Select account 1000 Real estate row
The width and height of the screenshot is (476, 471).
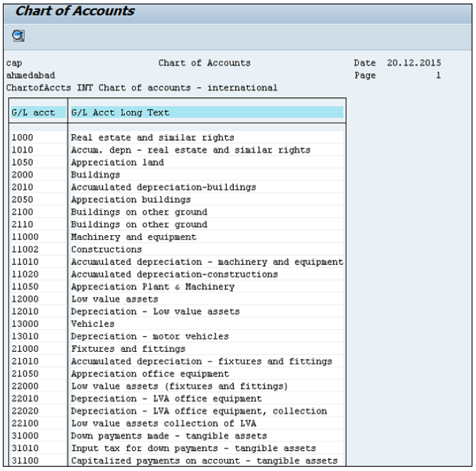click(x=152, y=138)
